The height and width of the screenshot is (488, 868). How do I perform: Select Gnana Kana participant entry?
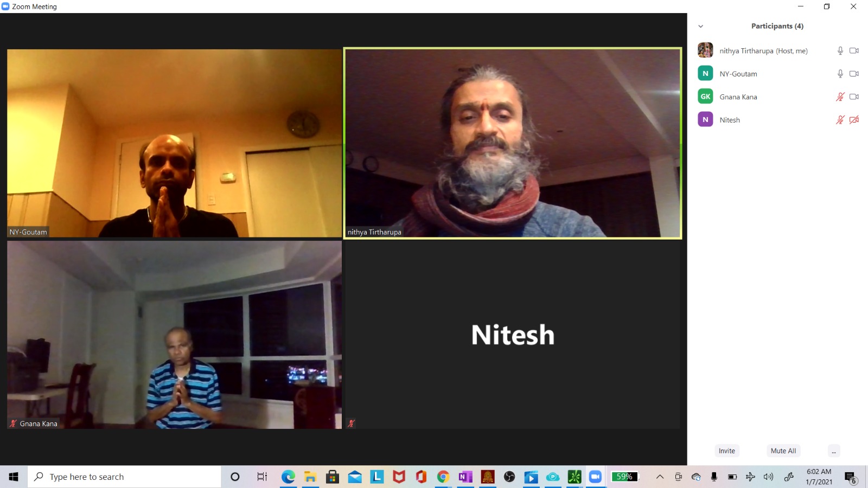[x=738, y=97]
